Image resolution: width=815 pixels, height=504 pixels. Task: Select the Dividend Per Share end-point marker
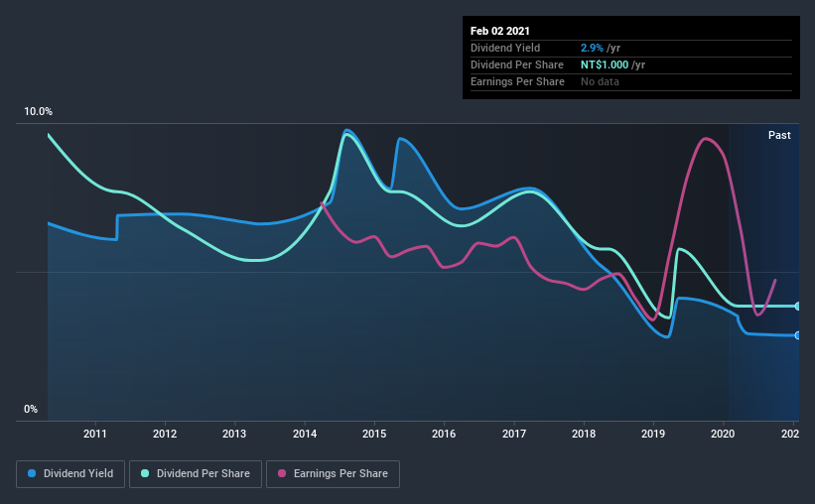coord(797,307)
